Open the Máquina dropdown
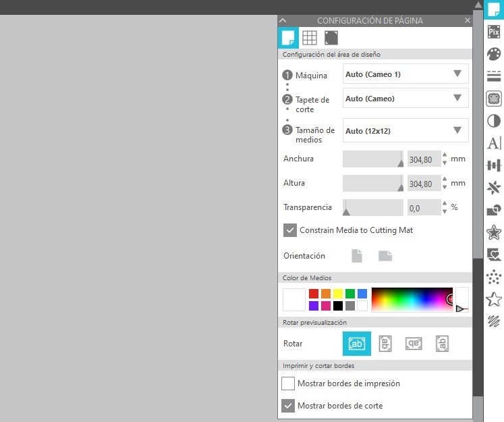The width and height of the screenshot is (504, 422). (405, 74)
